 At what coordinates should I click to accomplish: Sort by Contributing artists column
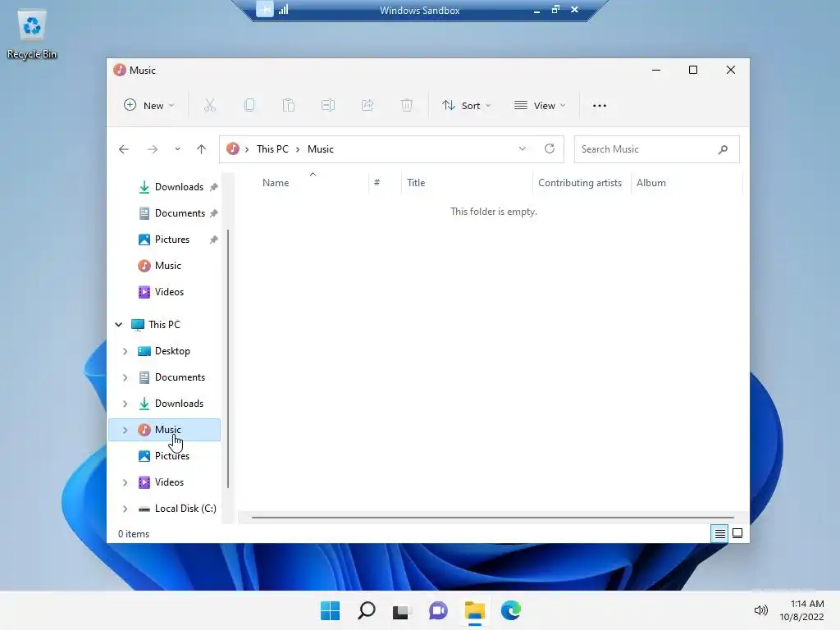click(582, 183)
